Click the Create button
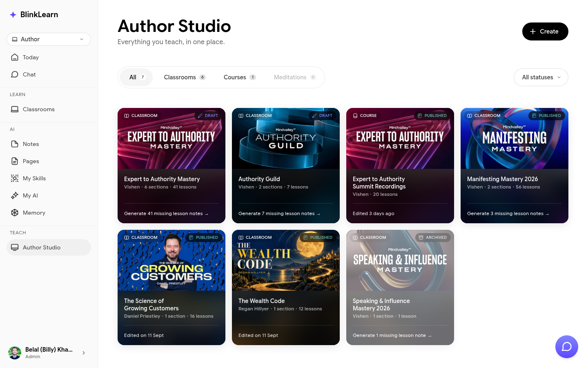Screen dimensions: 588x368 [545, 31]
